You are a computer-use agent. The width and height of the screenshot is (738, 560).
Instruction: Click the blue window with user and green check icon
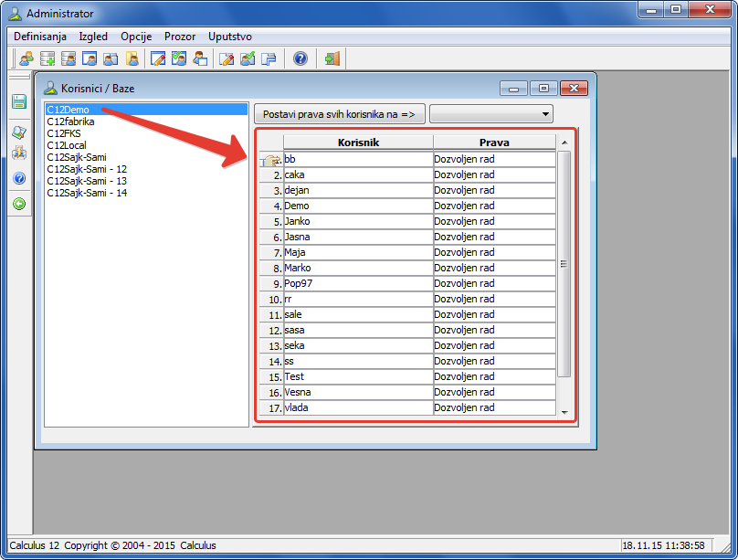tap(179, 58)
